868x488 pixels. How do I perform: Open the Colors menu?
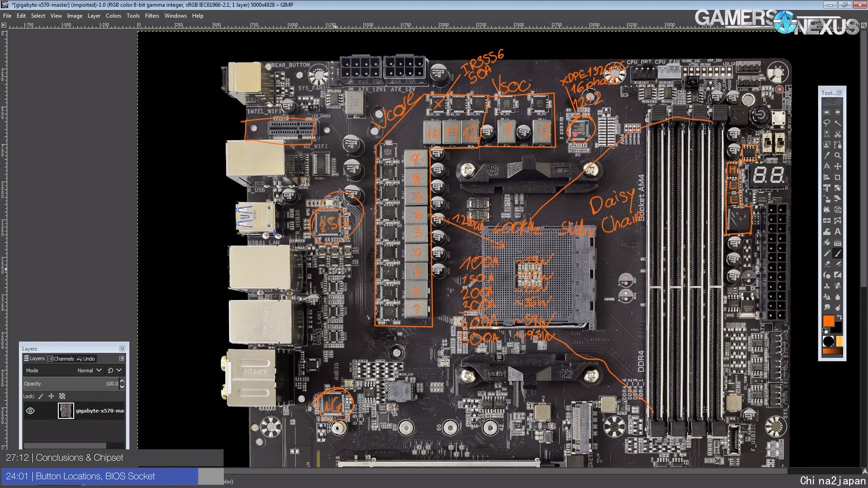(113, 16)
